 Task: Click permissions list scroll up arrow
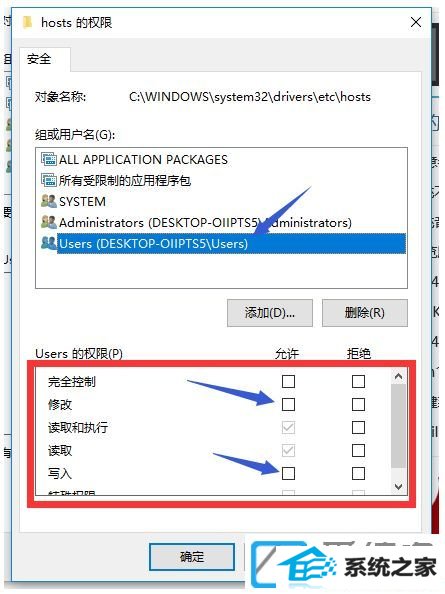click(x=398, y=377)
